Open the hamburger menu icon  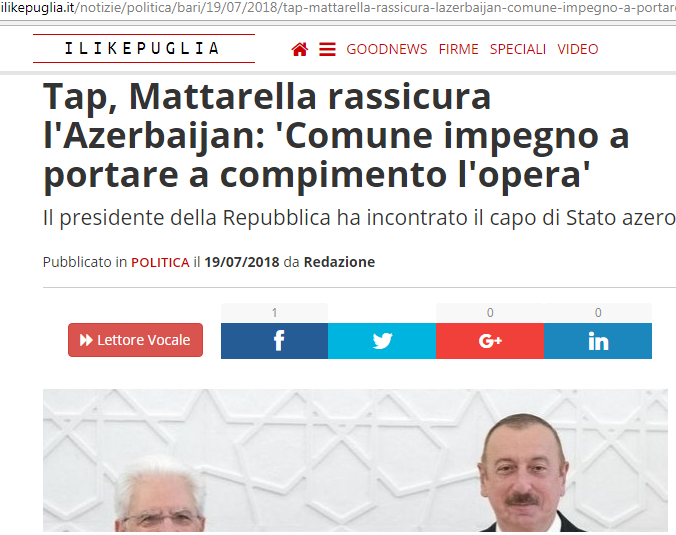click(327, 49)
